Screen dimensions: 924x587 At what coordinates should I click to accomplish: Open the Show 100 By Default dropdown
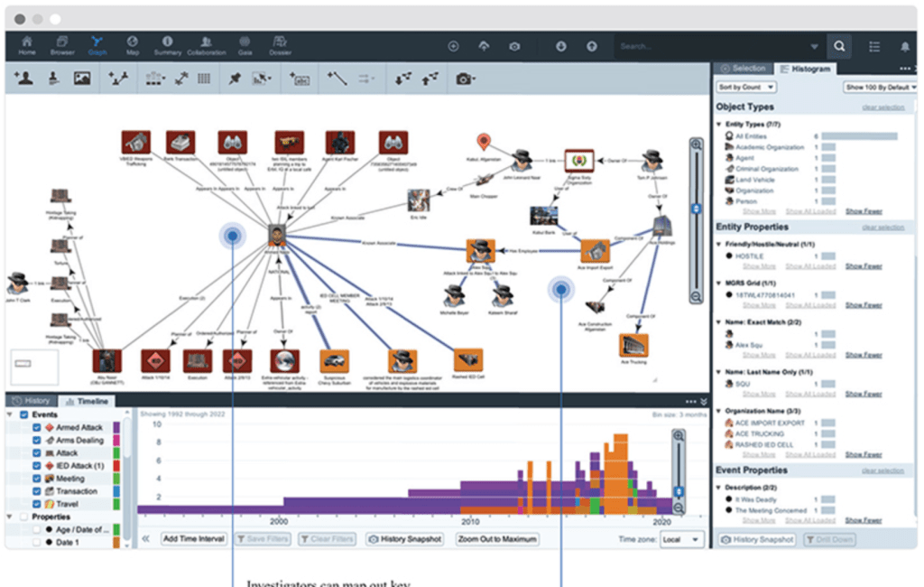point(879,88)
